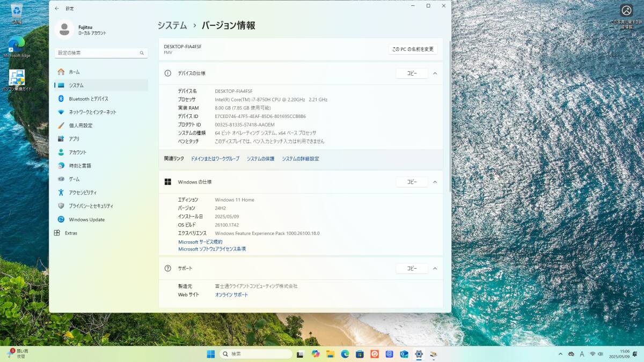Open アクセシビリティ settings
This screenshot has height=362, width=644.
[101, 193]
